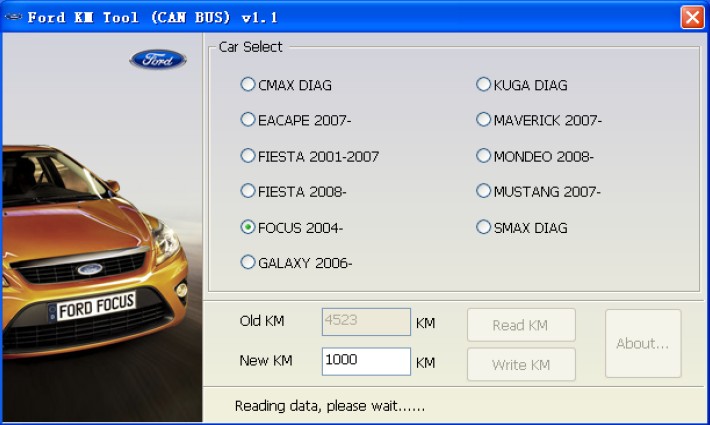Choose EACAPE 2007- car model

click(x=248, y=120)
